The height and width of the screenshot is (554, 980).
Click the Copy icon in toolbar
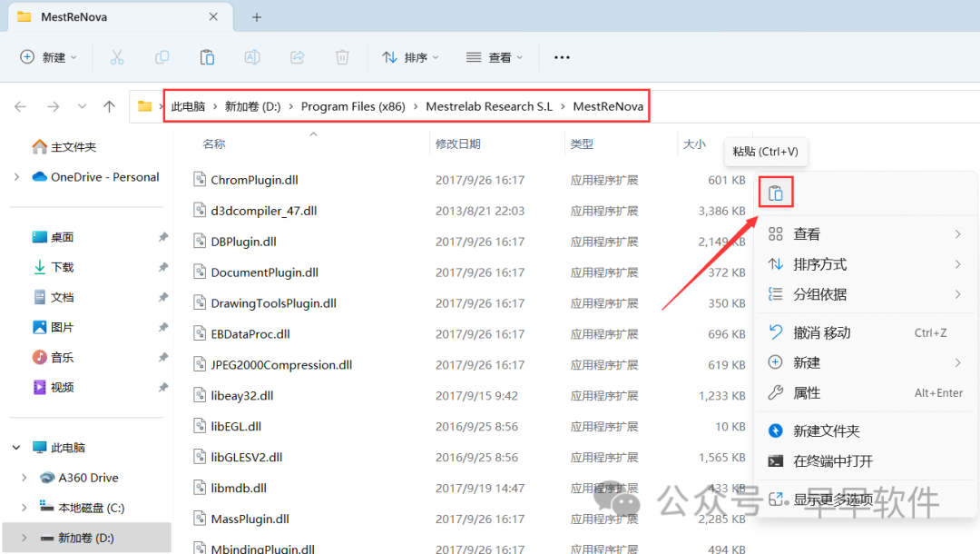[x=162, y=57]
